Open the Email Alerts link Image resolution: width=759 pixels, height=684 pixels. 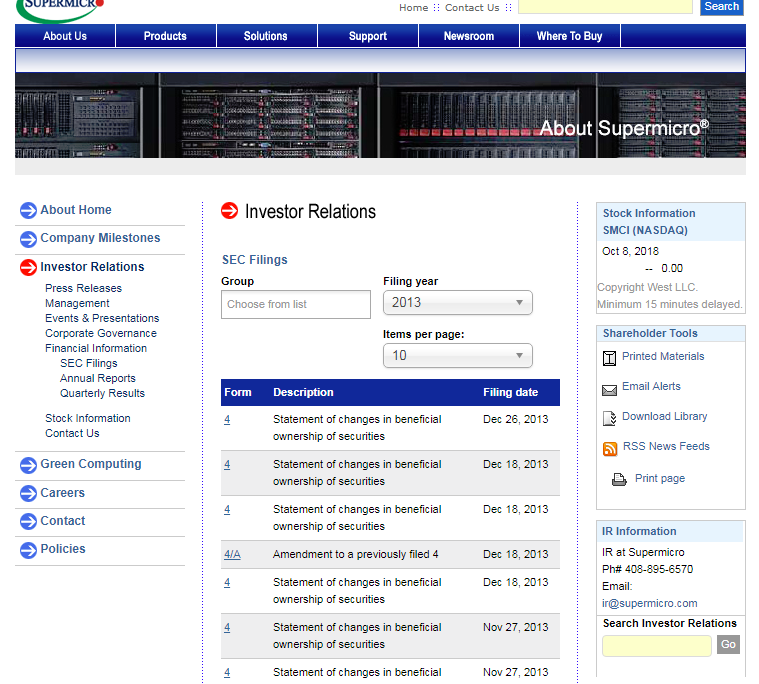point(651,386)
